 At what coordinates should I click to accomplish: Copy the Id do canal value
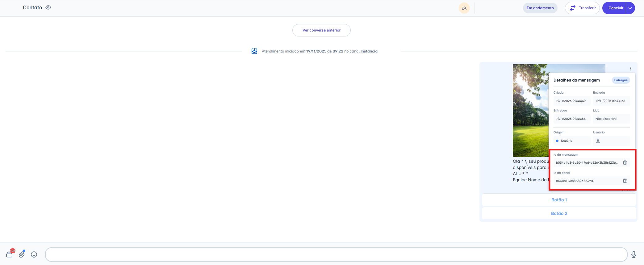coord(625,181)
